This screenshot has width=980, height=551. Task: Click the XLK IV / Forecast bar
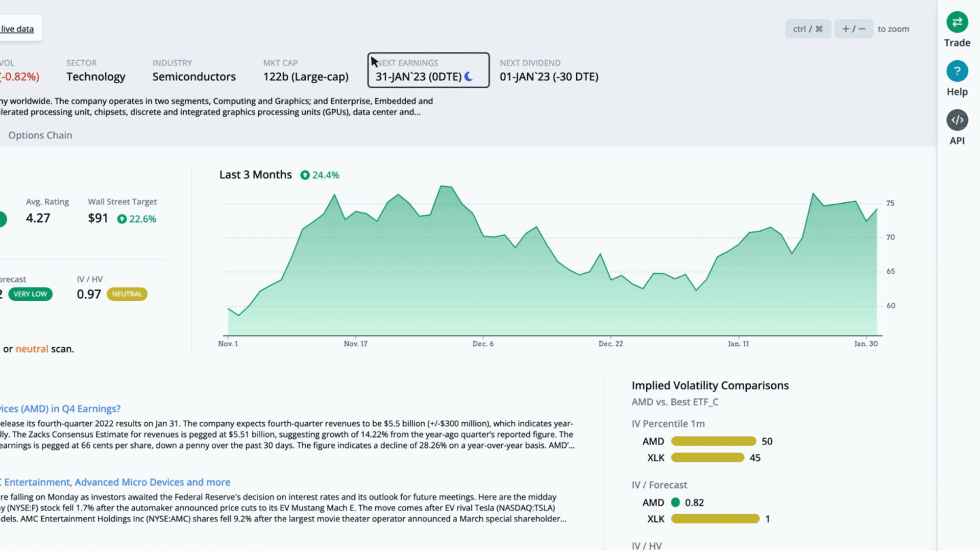tap(715, 519)
